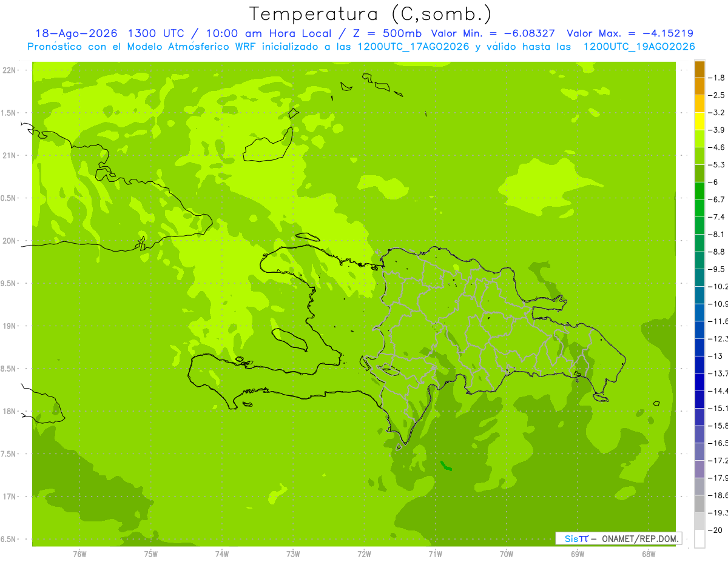
Task: Click the orange swatch between -1.8 and -2.5
Action: pos(699,86)
